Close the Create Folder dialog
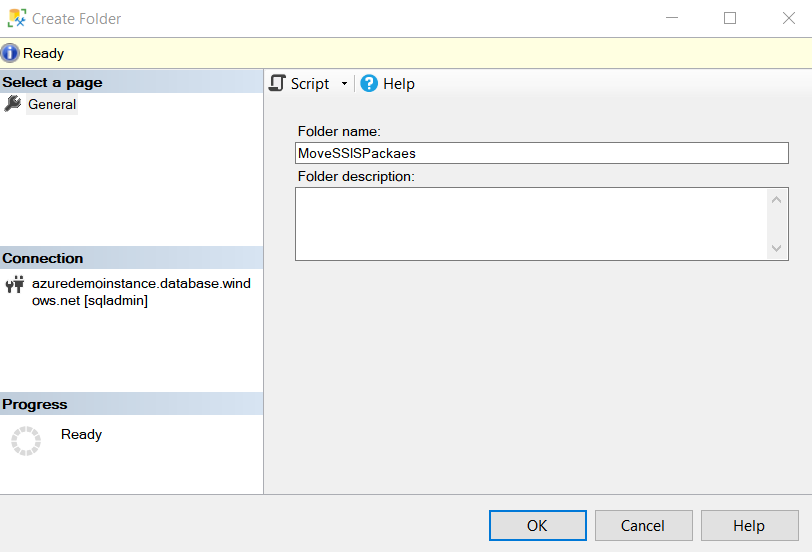The height and width of the screenshot is (552, 812). pyautogui.click(x=788, y=18)
